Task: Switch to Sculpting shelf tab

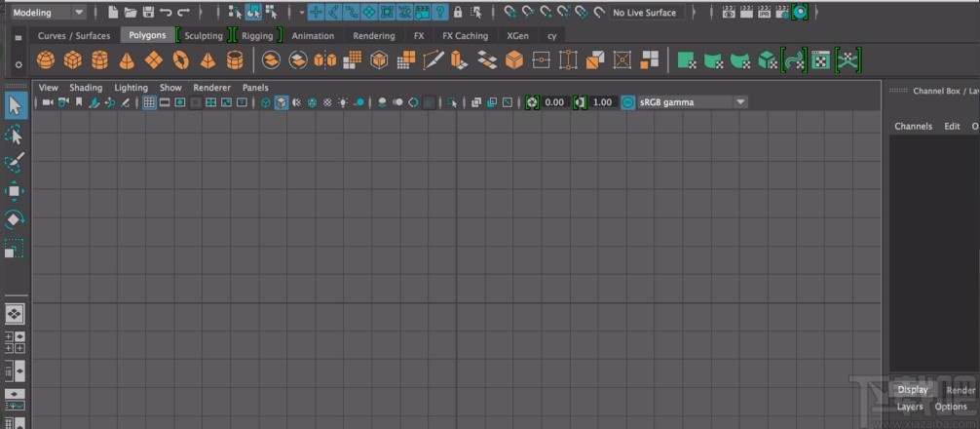Action: click(204, 36)
